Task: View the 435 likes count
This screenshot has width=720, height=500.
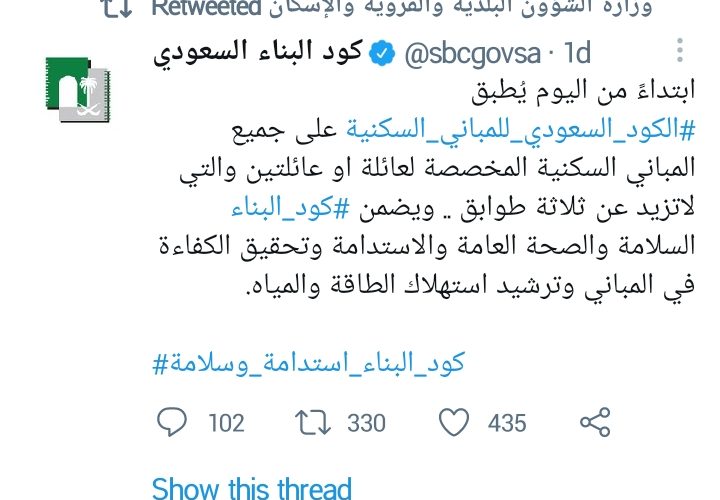Action: coord(507,423)
